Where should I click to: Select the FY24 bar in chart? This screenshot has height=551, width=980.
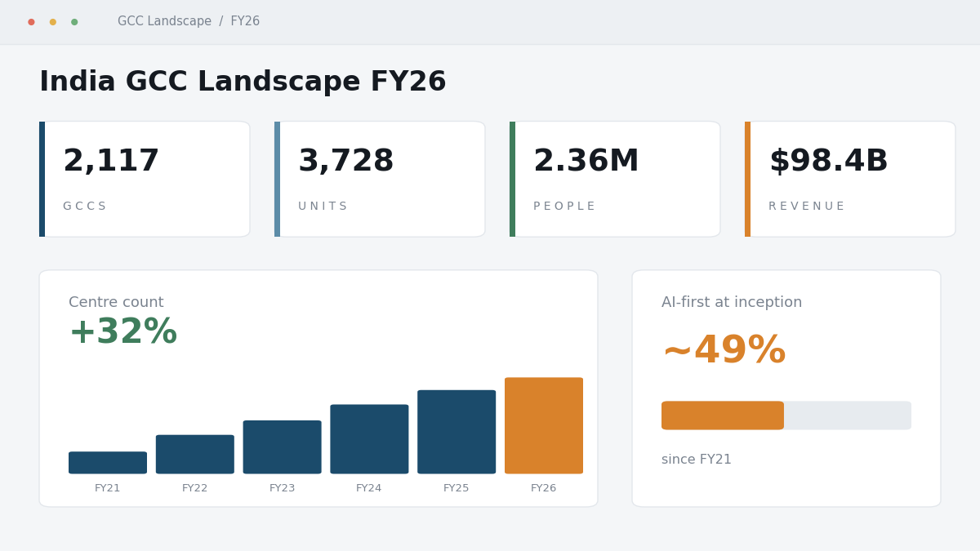(369, 439)
